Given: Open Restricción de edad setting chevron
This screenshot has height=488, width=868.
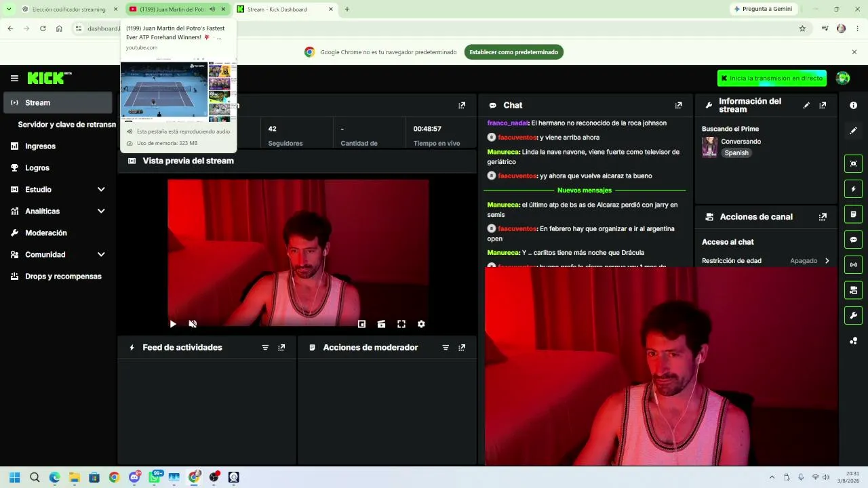Looking at the screenshot, I should (x=827, y=261).
